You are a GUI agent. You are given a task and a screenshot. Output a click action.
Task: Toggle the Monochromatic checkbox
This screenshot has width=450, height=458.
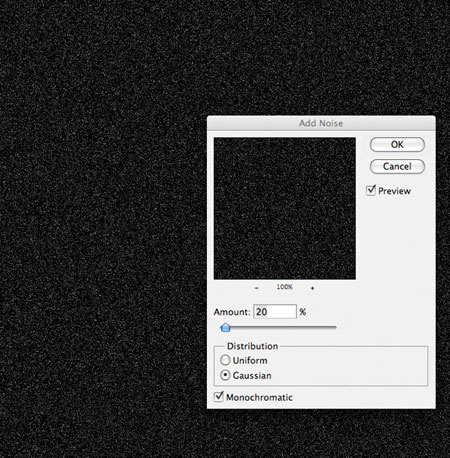tap(219, 396)
